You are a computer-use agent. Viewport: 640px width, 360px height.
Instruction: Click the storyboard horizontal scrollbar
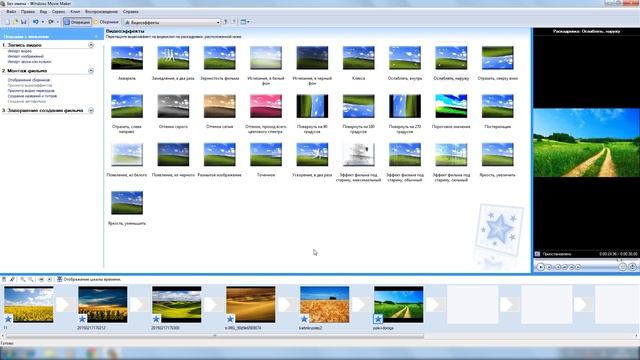tap(215, 336)
